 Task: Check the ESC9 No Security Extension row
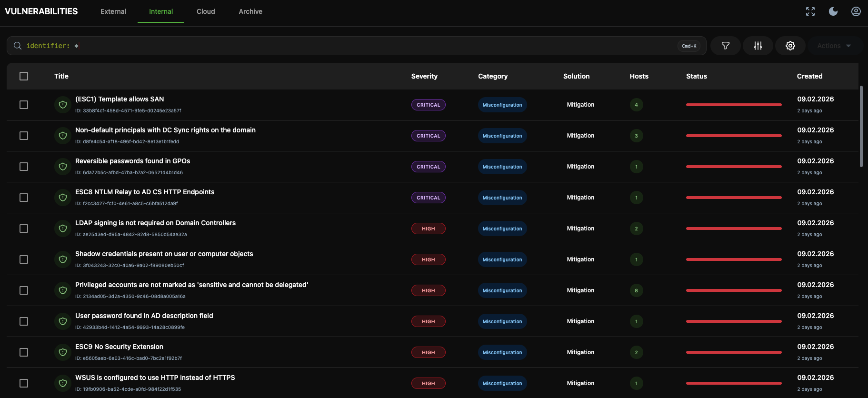[24, 352]
